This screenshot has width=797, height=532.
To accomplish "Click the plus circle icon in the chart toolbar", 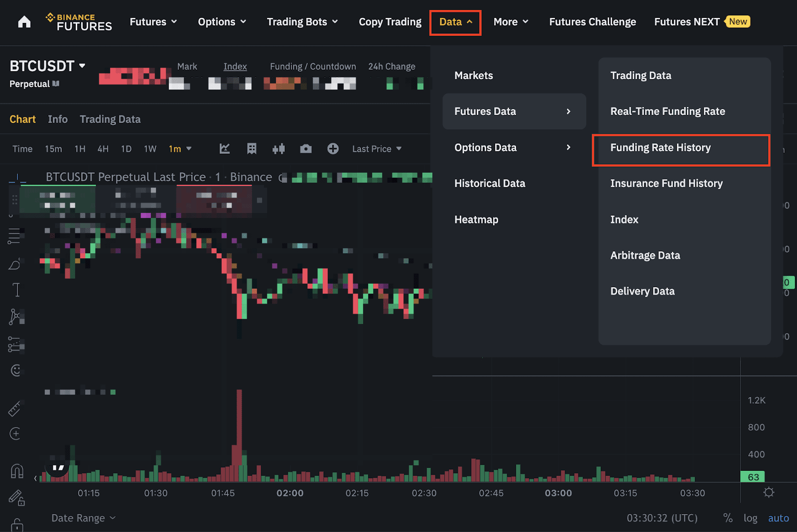I will [x=333, y=149].
